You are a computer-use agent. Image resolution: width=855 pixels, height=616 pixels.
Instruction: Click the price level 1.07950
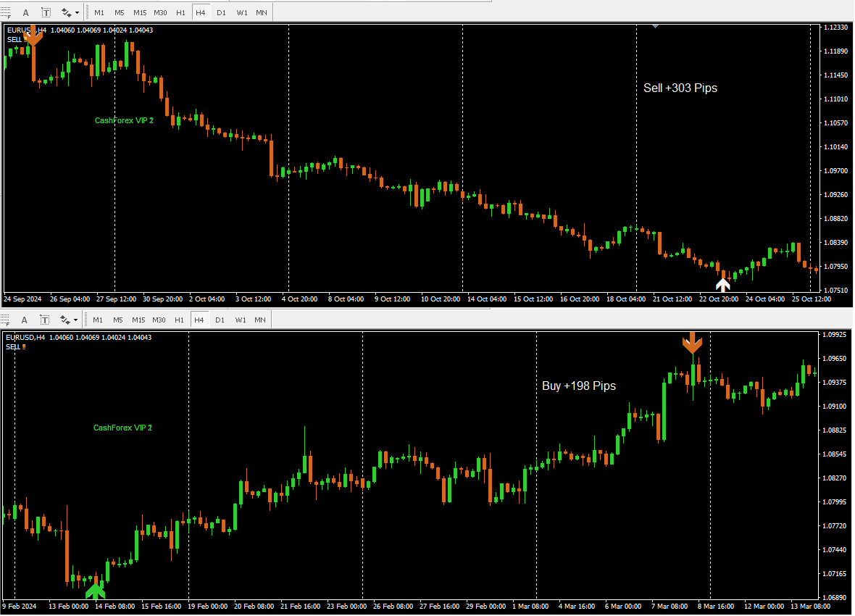835,266
